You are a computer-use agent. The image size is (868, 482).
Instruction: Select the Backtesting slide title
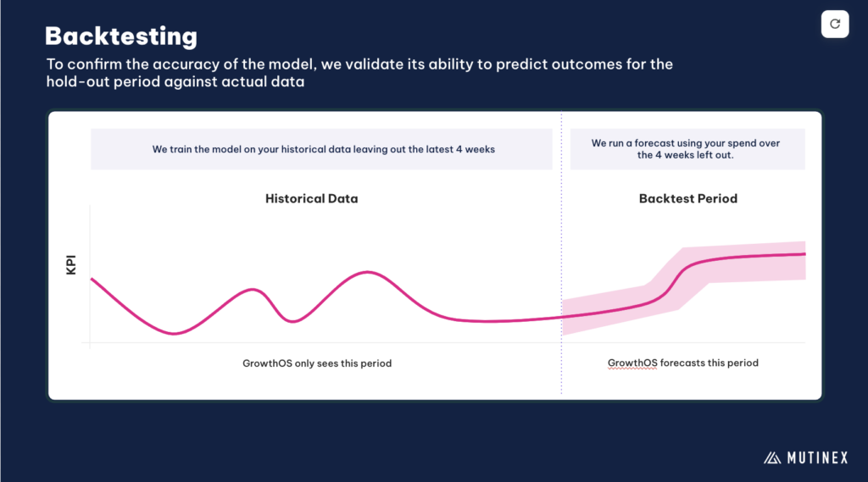pos(121,36)
